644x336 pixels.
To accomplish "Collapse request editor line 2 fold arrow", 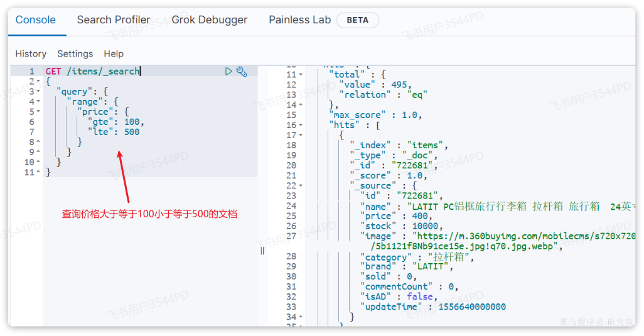I will 38,81.
